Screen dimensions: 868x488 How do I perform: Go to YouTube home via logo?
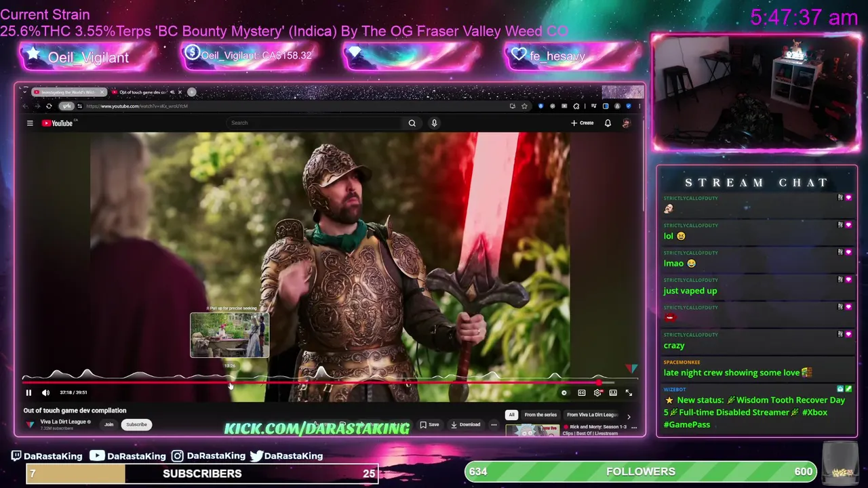tap(57, 123)
